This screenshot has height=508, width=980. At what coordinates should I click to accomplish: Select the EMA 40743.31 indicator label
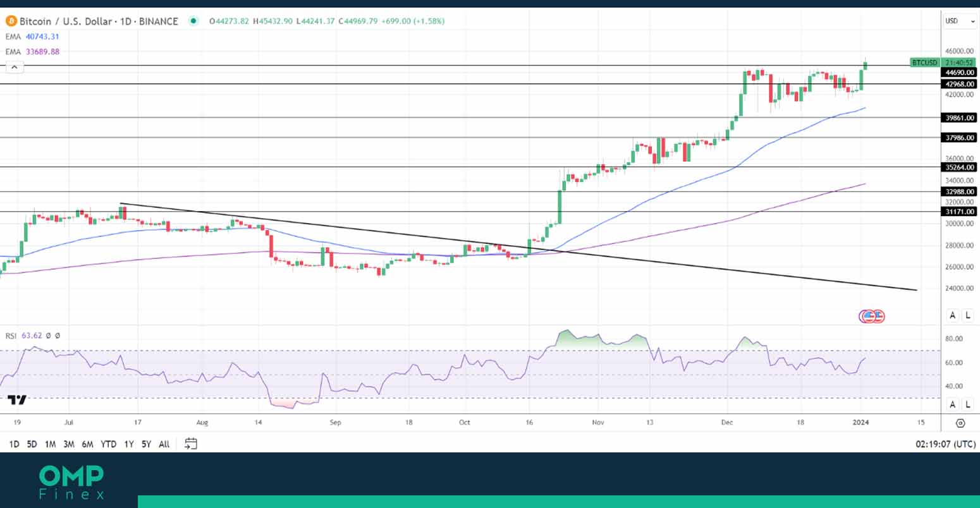pyautogui.click(x=32, y=37)
